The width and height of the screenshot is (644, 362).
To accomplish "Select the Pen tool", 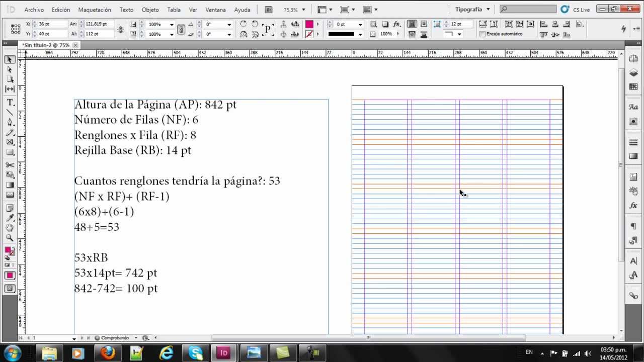I will [x=10, y=122].
